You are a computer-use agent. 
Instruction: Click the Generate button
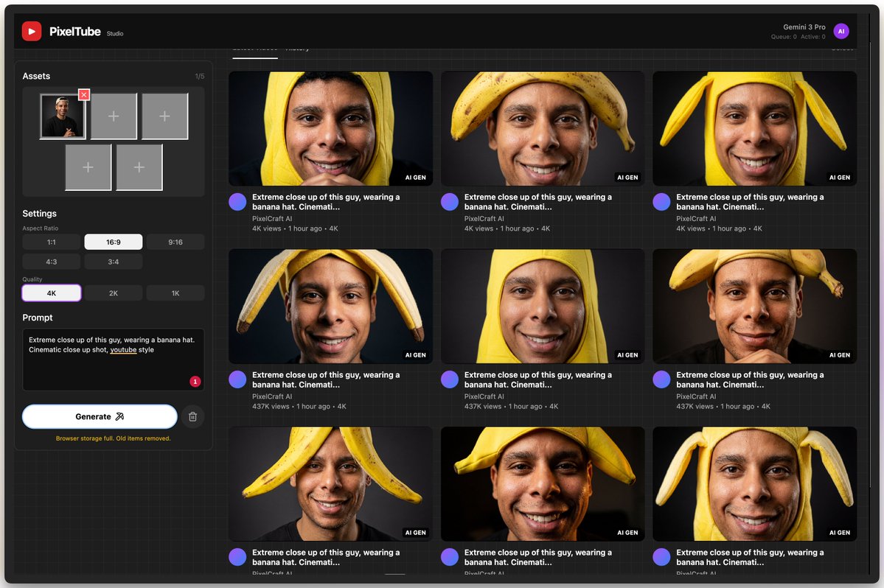pyautogui.click(x=100, y=417)
